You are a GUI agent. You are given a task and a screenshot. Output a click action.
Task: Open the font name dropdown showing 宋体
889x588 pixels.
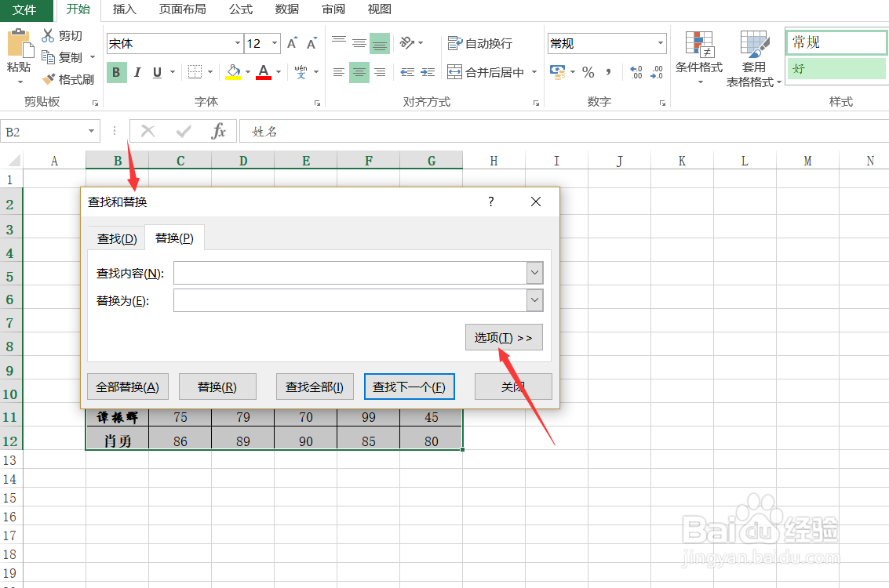pos(238,43)
